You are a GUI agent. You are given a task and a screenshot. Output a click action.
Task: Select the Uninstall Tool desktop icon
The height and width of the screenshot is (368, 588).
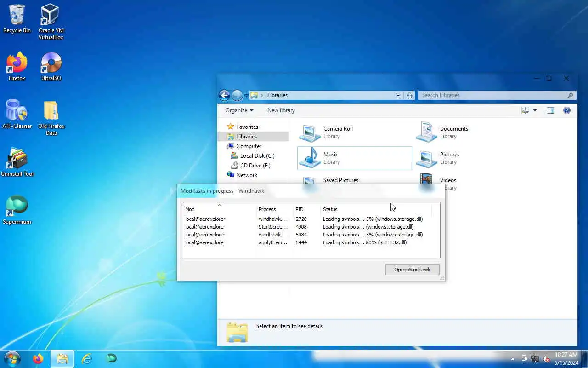click(17, 162)
